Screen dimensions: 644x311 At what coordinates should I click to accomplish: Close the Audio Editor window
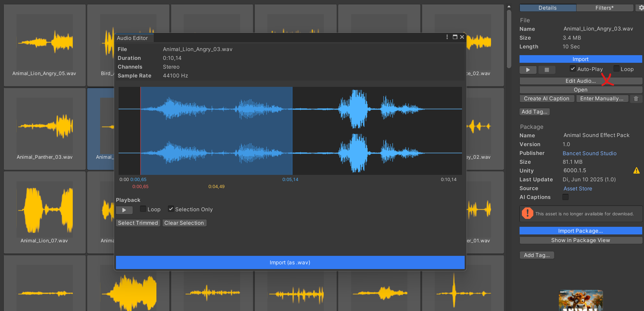pyautogui.click(x=462, y=37)
